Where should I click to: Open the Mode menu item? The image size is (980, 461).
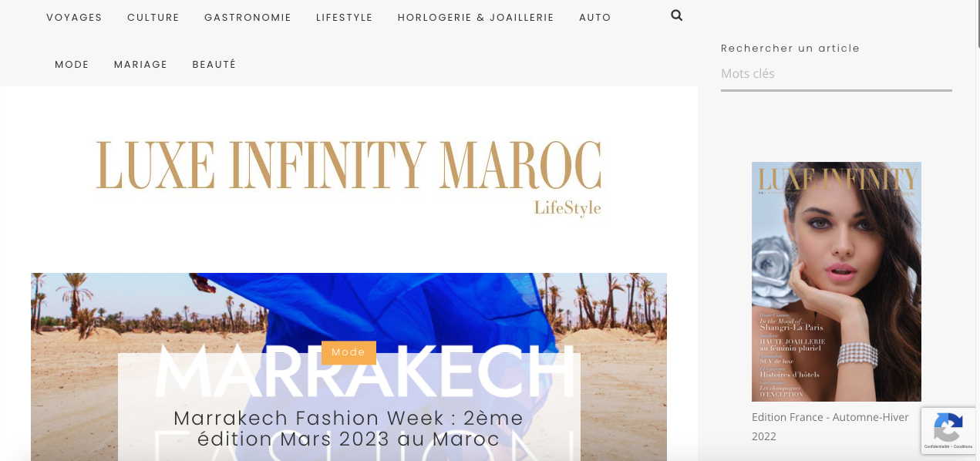click(72, 65)
